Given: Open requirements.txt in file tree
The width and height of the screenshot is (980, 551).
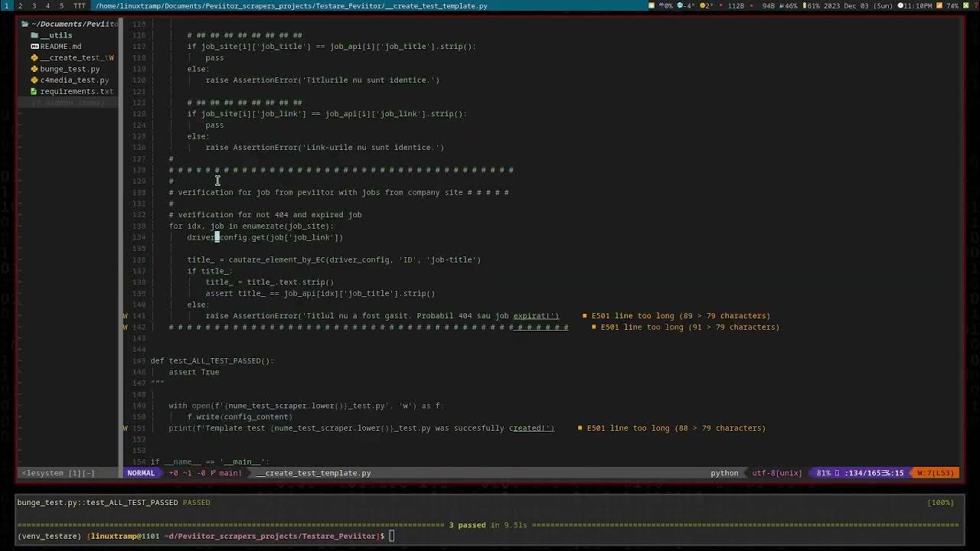Looking at the screenshot, I should click(x=77, y=91).
